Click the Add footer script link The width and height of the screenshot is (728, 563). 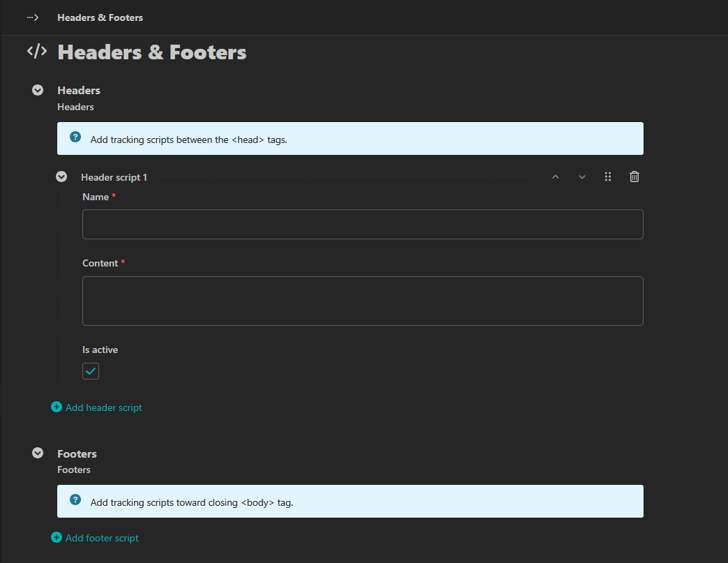101,538
